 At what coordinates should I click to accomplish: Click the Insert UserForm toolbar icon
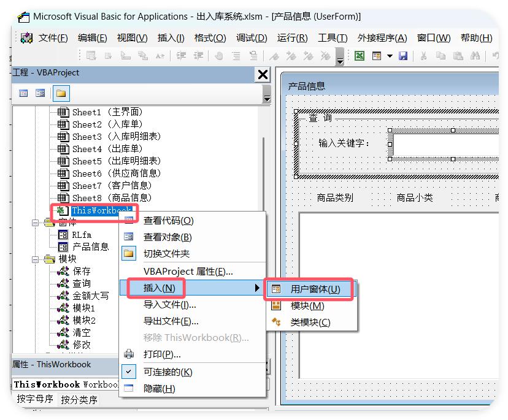[x=377, y=56]
